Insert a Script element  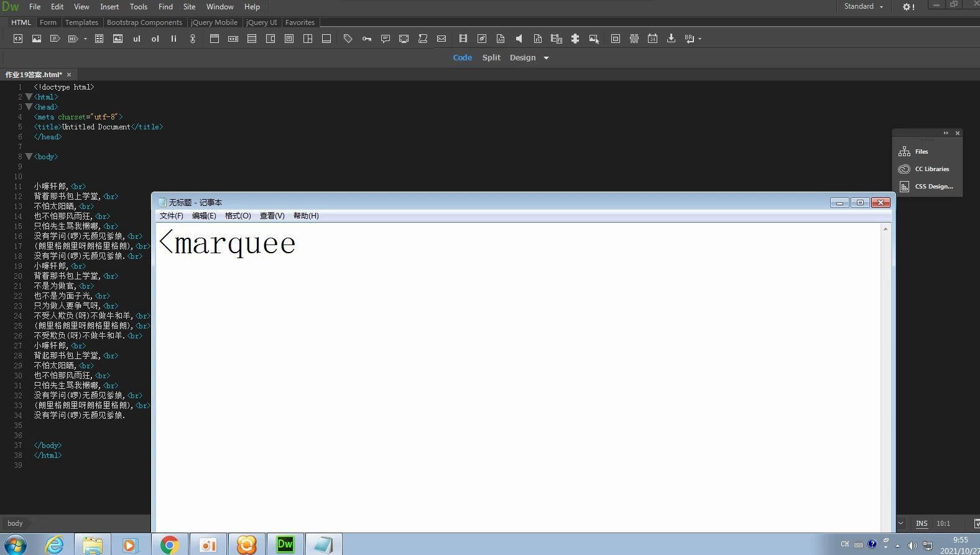[423, 39]
